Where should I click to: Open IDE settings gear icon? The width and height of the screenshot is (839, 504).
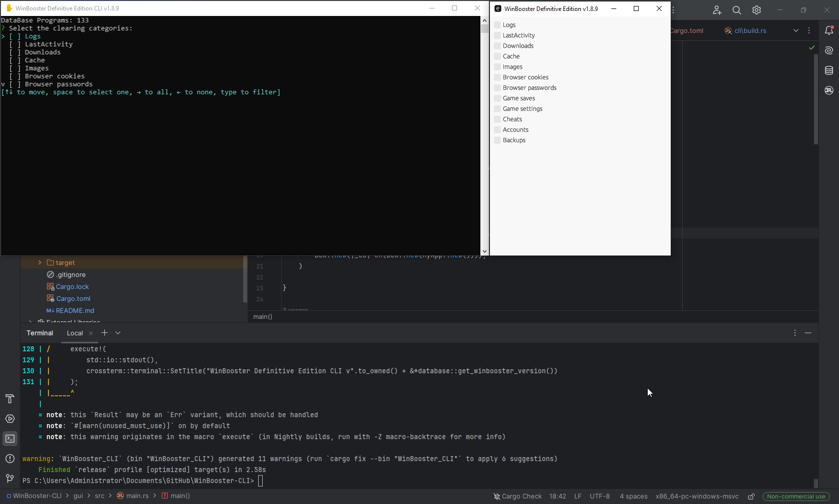(x=757, y=10)
